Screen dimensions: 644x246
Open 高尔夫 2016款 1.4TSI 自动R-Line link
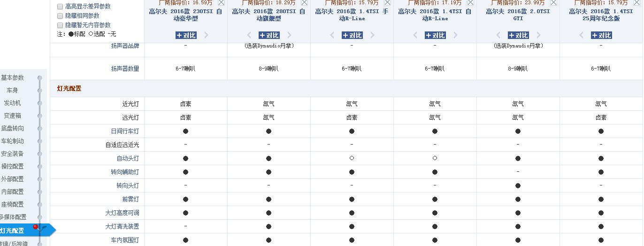click(435, 15)
